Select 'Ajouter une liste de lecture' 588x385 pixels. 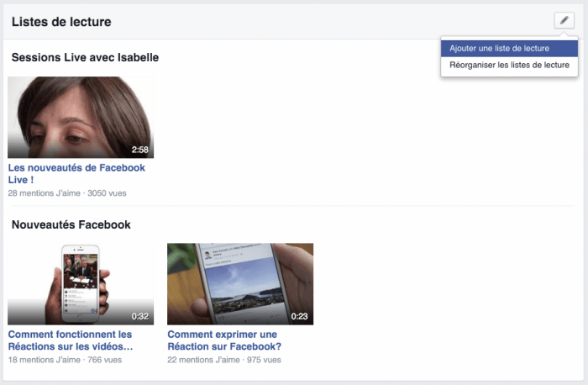(x=499, y=49)
